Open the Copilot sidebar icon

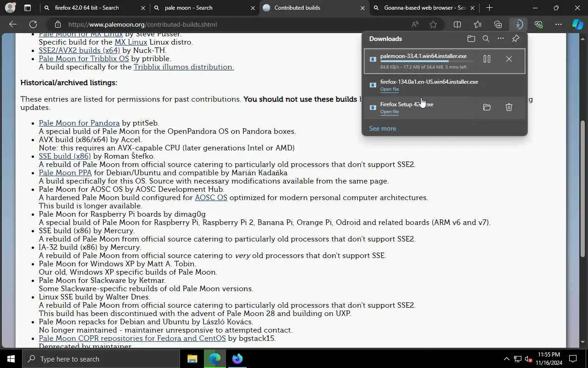click(x=577, y=24)
